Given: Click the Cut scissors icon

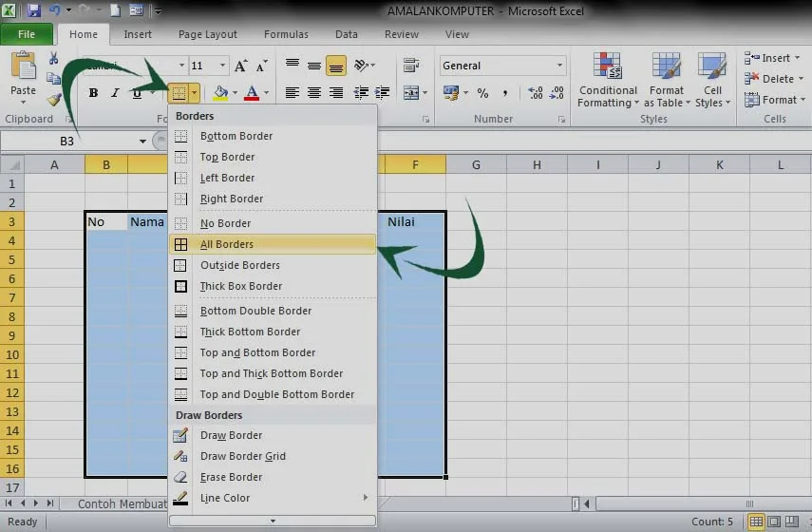Looking at the screenshot, I should [53, 58].
